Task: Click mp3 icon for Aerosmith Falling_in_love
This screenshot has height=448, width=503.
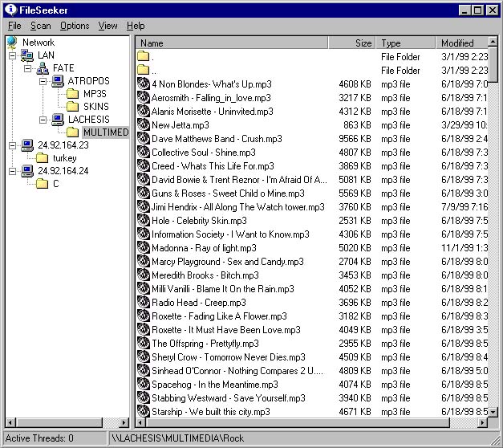Action: (x=144, y=97)
